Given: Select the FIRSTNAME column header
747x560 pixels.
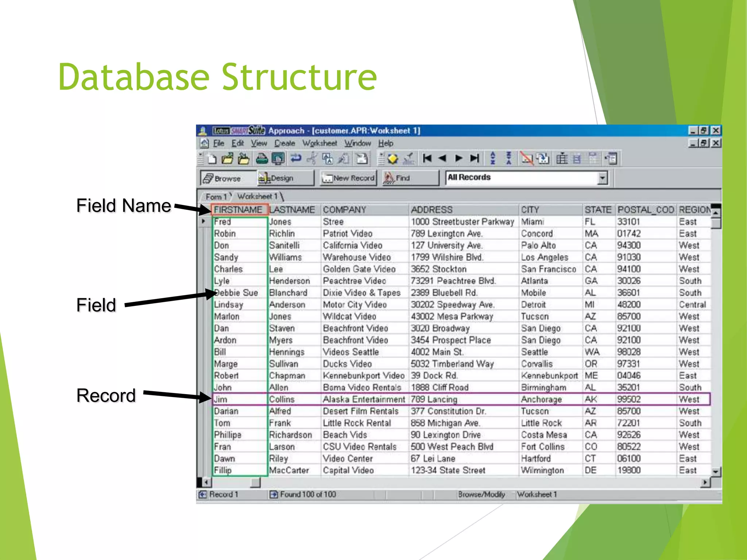Looking at the screenshot, I should click(239, 210).
